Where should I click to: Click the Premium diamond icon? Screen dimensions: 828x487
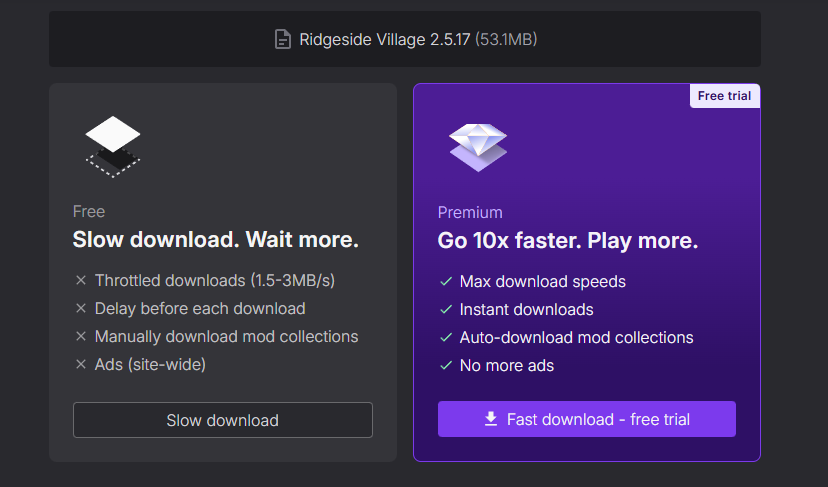click(477, 146)
